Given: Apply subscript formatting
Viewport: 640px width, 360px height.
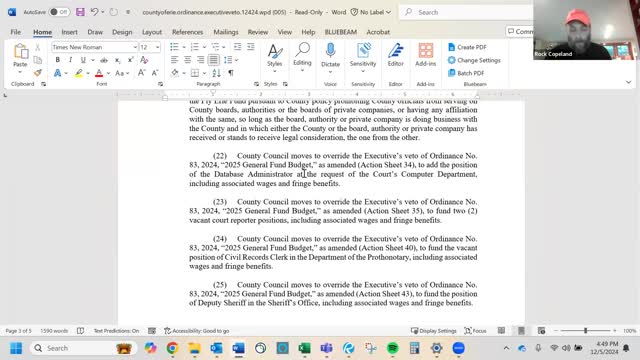Looking at the screenshot, I should pyautogui.click(x=118, y=60).
